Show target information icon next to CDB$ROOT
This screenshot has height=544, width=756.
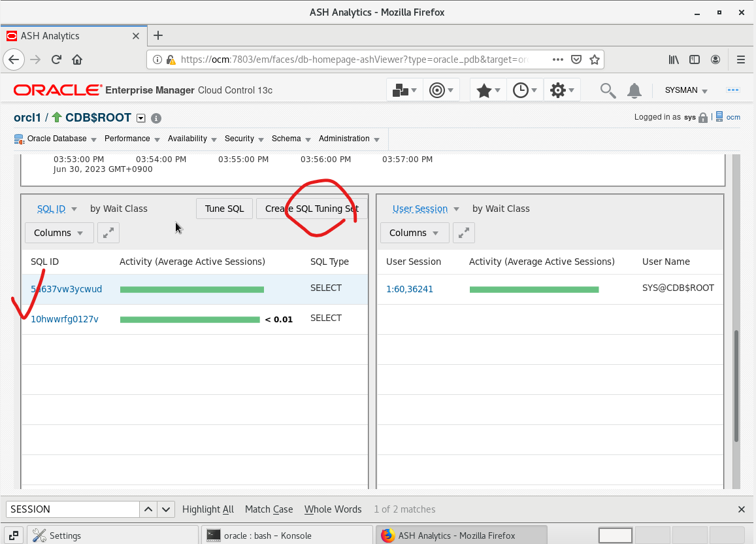(156, 118)
